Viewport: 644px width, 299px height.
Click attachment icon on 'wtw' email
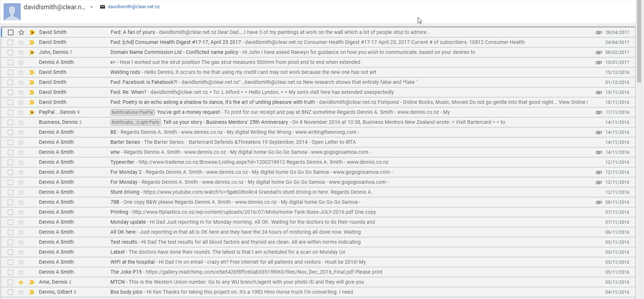pos(599,152)
